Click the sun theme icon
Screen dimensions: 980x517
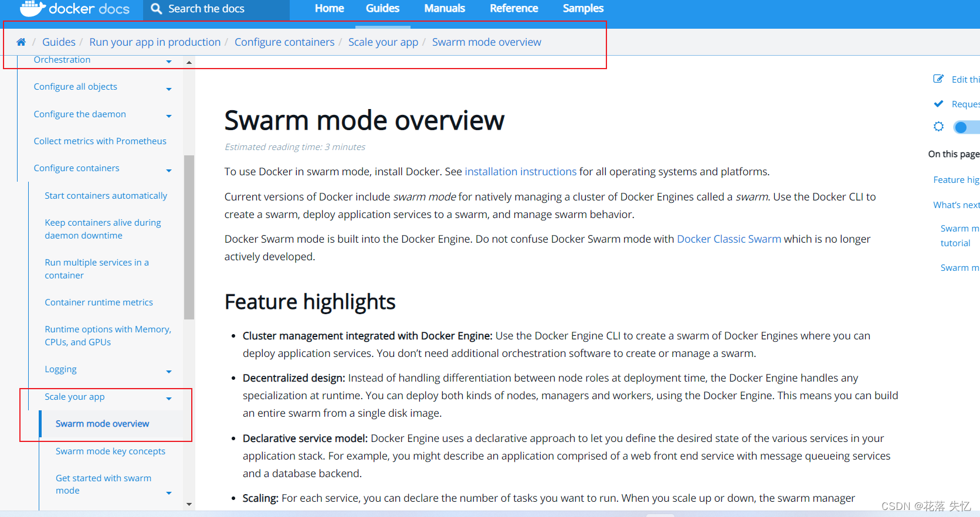[x=938, y=127]
